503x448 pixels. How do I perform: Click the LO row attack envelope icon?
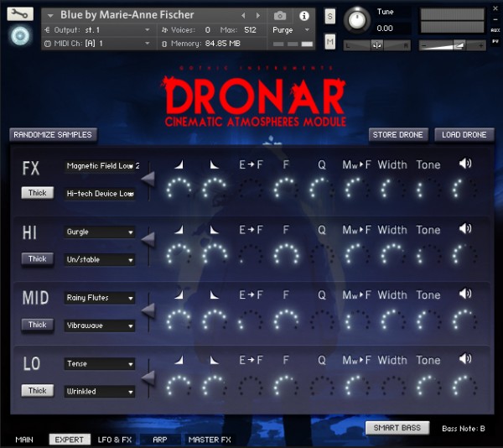tap(179, 360)
